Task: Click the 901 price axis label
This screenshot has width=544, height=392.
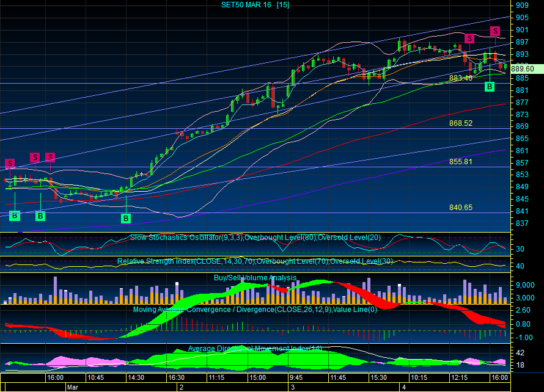Action: tap(522, 30)
